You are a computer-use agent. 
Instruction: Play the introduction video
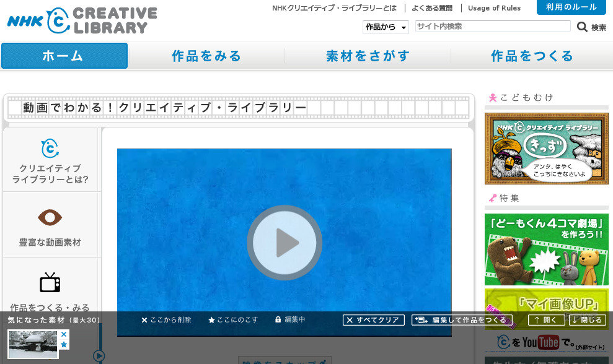(284, 242)
